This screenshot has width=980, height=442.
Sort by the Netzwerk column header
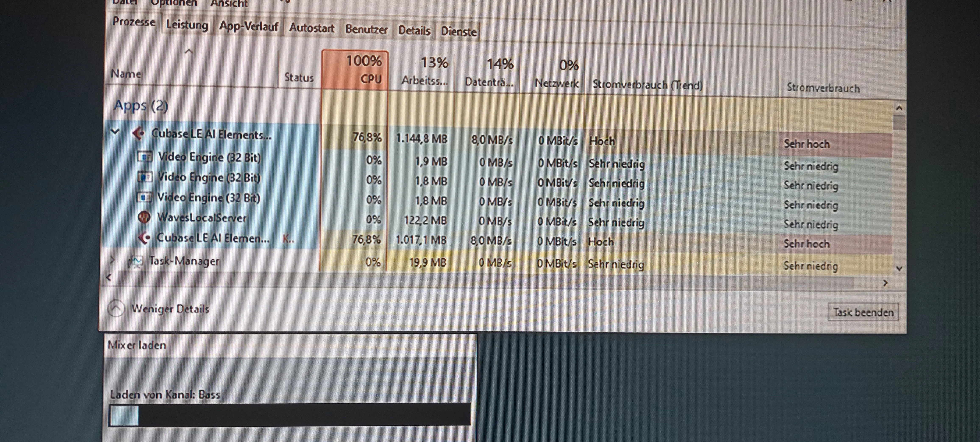[552, 74]
